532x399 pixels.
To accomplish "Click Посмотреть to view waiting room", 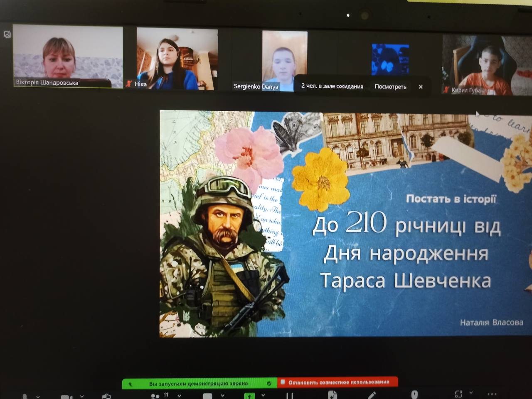I will (x=390, y=86).
